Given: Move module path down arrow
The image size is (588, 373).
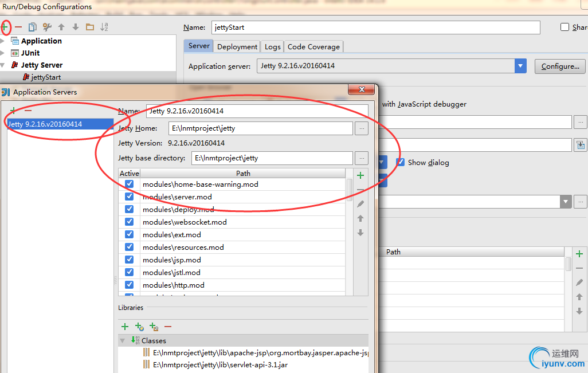Looking at the screenshot, I should [360, 233].
